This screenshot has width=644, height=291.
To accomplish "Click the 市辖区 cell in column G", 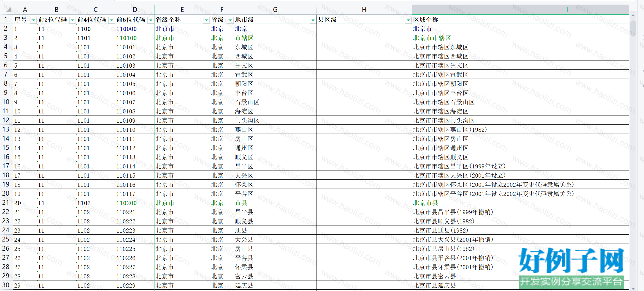I will point(275,38).
